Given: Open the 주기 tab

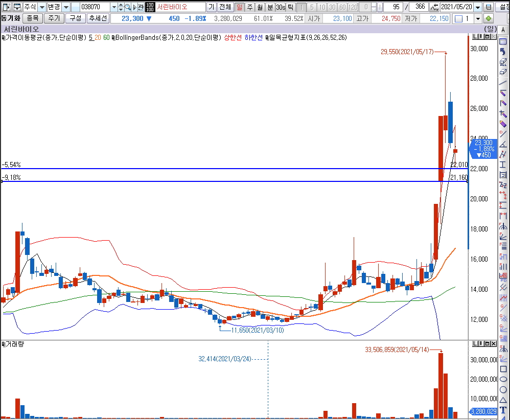Looking at the screenshot, I should [54, 18].
